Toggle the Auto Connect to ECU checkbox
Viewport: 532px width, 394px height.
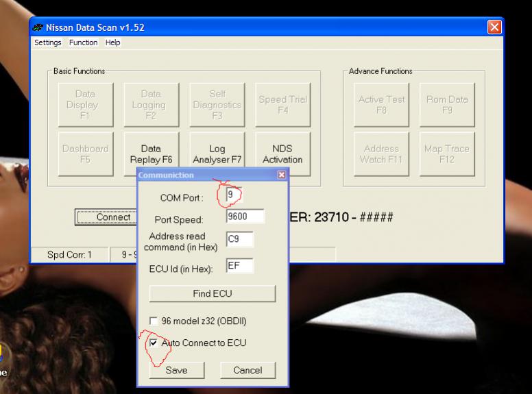(x=154, y=343)
